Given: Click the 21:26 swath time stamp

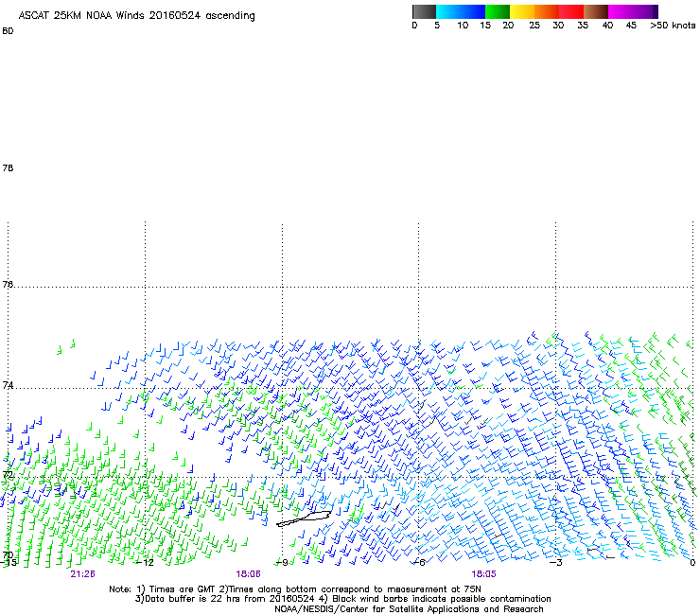Looking at the screenshot, I should click(x=82, y=574).
